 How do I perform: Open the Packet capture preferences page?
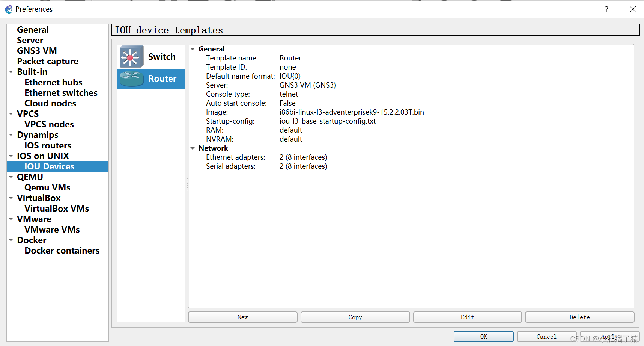point(48,61)
